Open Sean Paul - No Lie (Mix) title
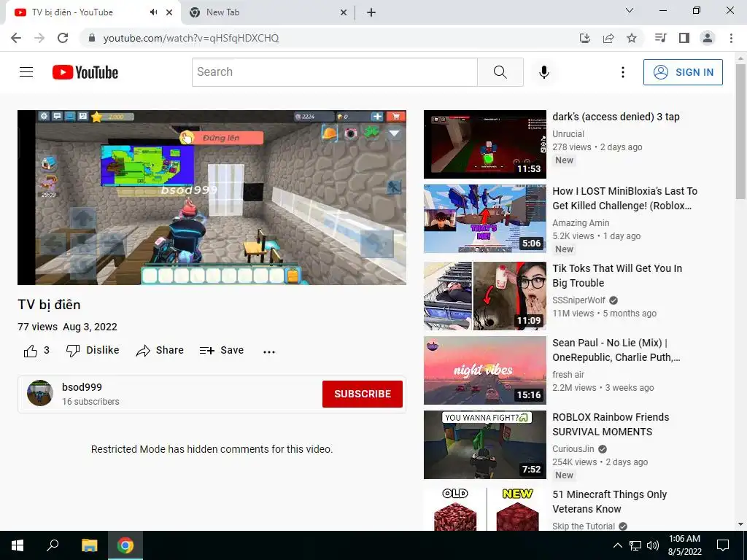Image resolution: width=747 pixels, height=560 pixels. click(616, 350)
